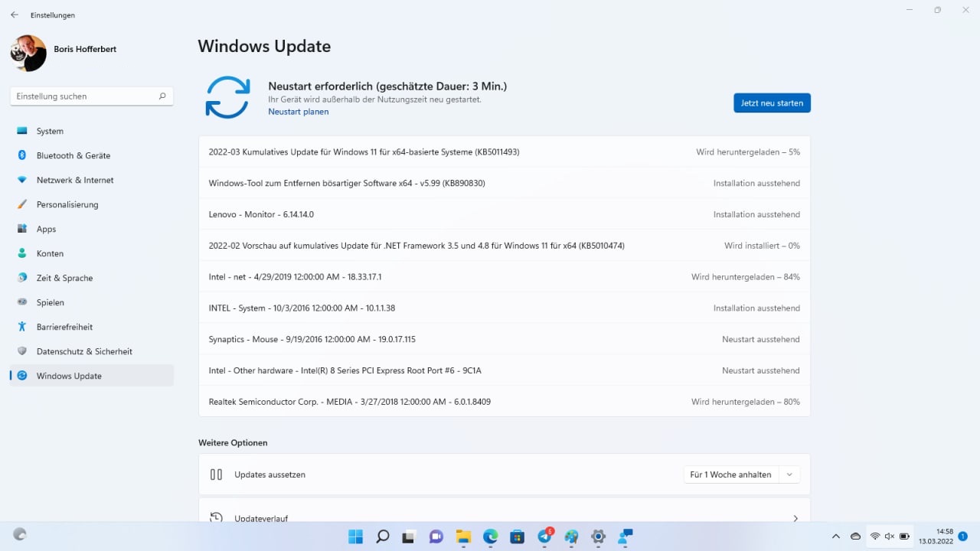980x551 pixels.
Task: Open the pause duration dropdown
Action: [x=789, y=474]
